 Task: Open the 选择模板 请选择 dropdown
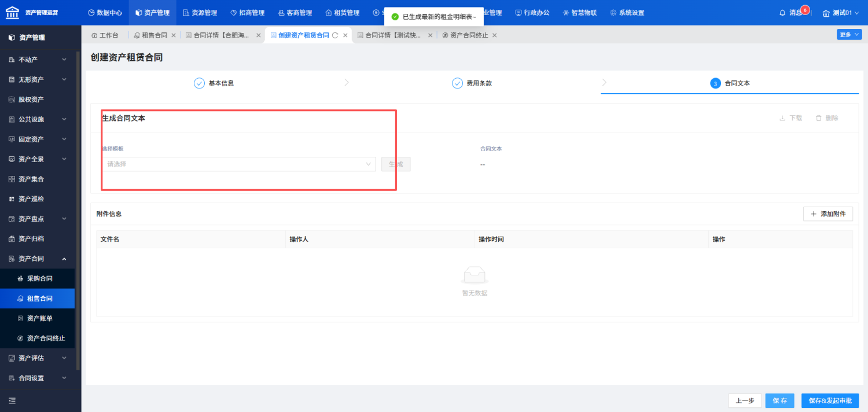[x=239, y=164]
